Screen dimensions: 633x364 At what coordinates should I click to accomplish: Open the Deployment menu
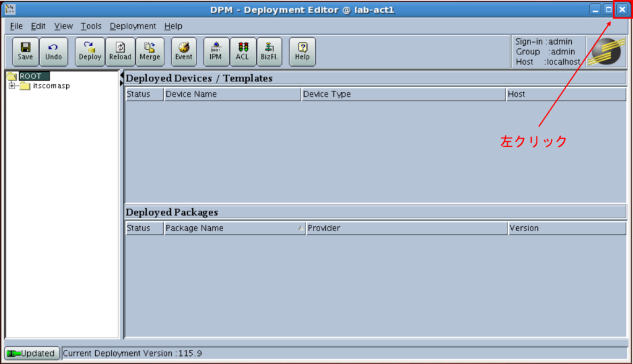click(133, 26)
